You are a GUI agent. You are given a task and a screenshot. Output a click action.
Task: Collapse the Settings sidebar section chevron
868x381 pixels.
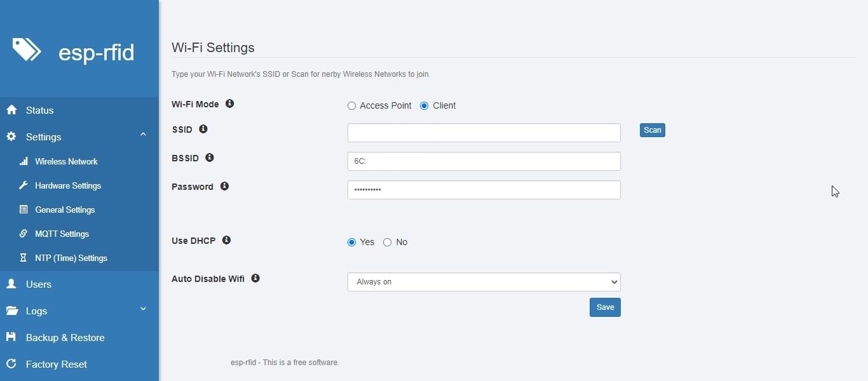(143, 135)
